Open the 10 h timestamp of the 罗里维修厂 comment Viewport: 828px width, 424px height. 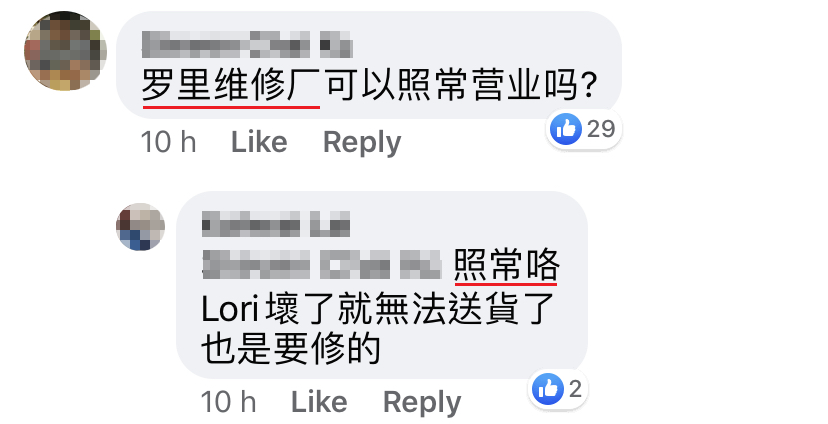coord(168,142)
